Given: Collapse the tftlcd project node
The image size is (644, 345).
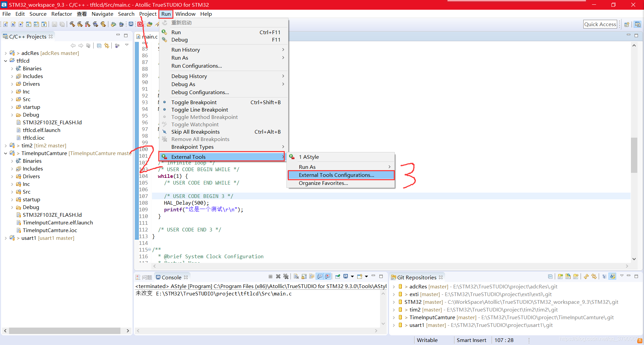Looking at the screenshot, I should [x=6, y=61].
